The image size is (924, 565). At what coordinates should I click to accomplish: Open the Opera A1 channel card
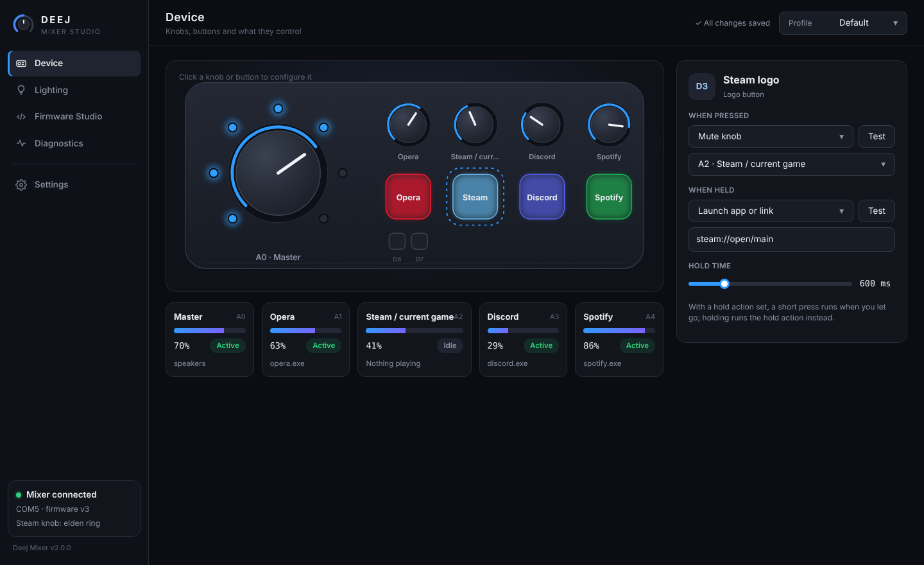point(305,340)
